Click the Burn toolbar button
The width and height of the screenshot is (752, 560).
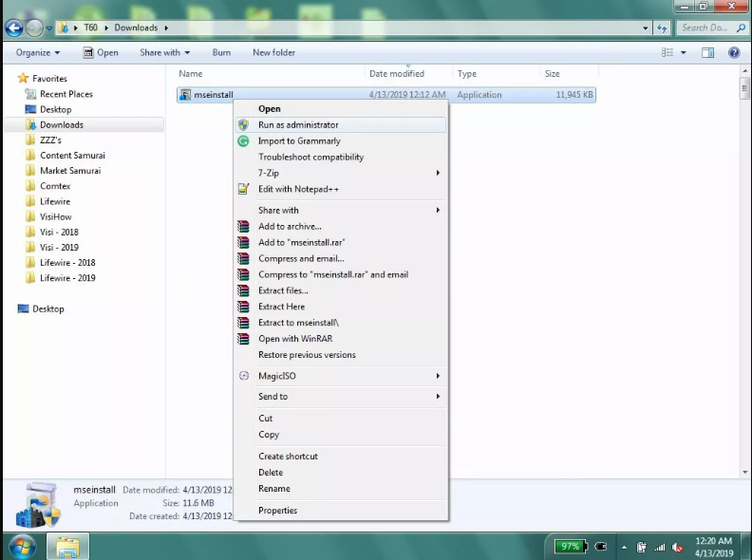click(221, 53)
